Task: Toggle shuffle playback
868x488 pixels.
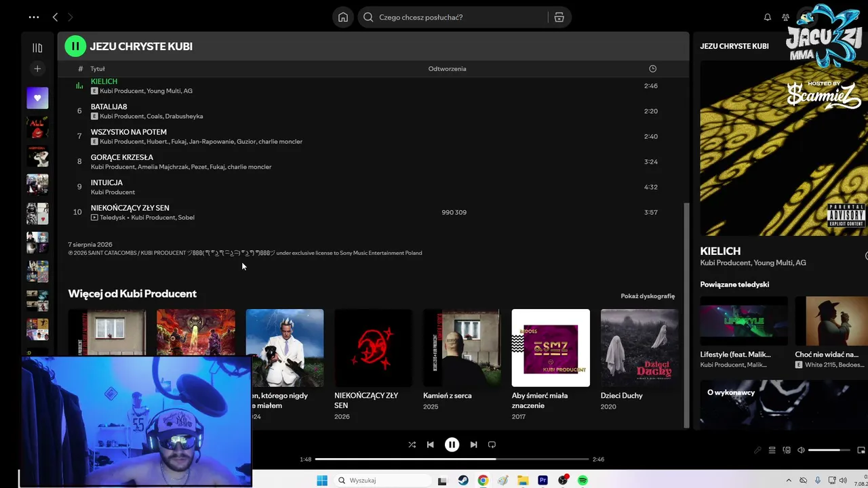Action: (x=412, y=445)
